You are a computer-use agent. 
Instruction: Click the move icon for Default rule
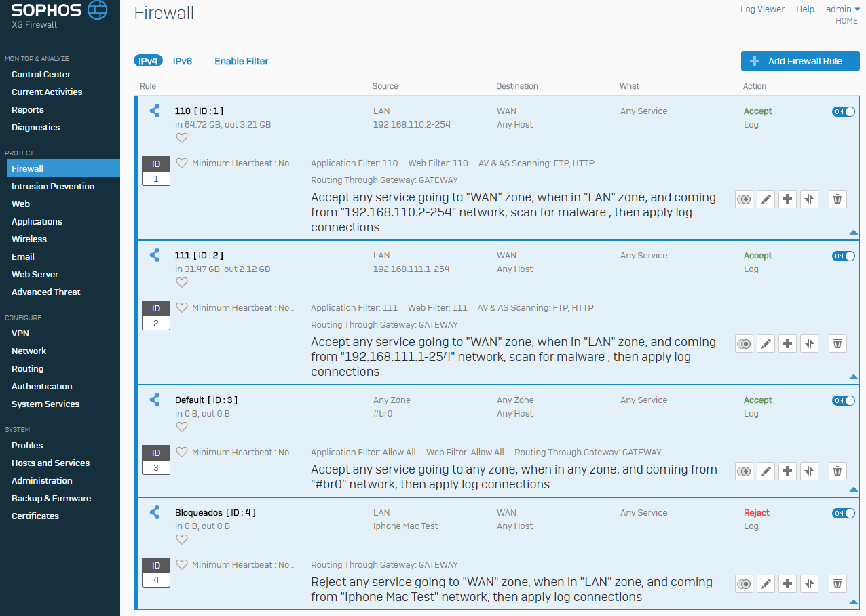point(809,471)
